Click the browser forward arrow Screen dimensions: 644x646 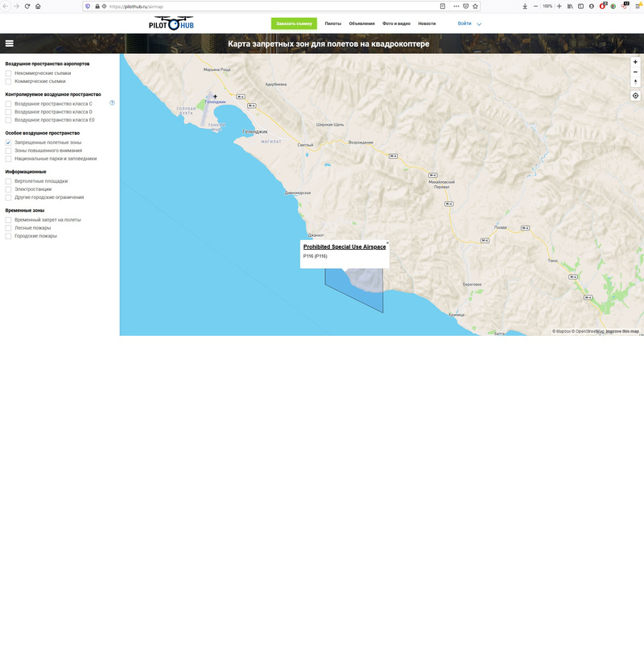coord(16,6)
